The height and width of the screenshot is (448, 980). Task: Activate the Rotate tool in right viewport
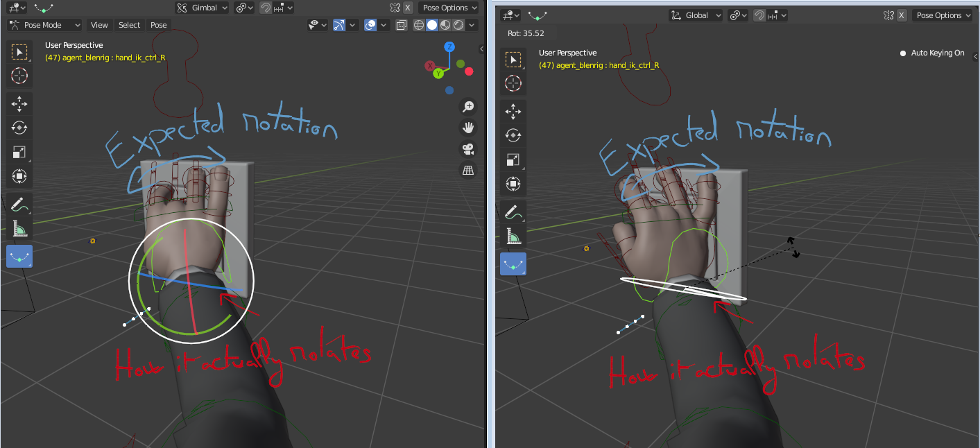[x=513, y=136]
